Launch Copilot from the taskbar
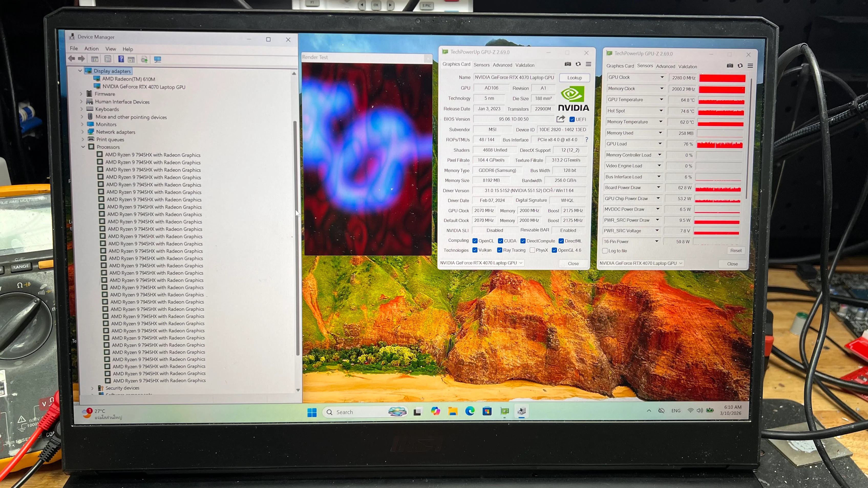The width and height of the screenshot is (868, 488). [435, 411]
